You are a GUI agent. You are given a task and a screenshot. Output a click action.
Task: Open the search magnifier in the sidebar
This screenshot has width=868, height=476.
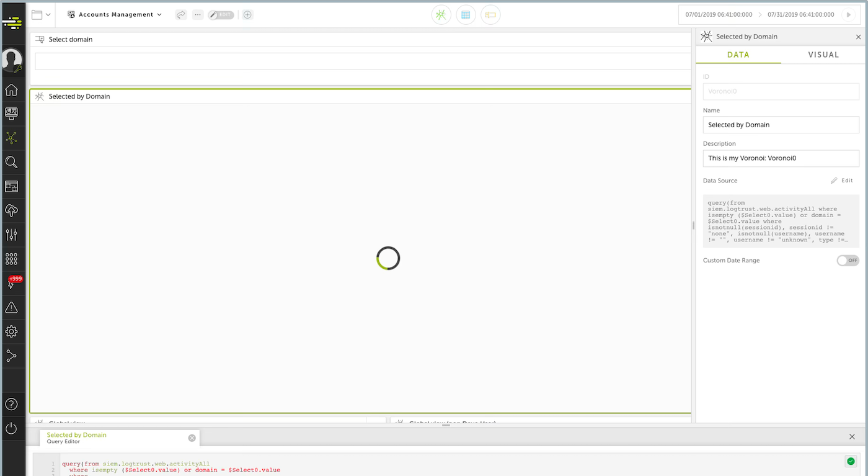12,162
